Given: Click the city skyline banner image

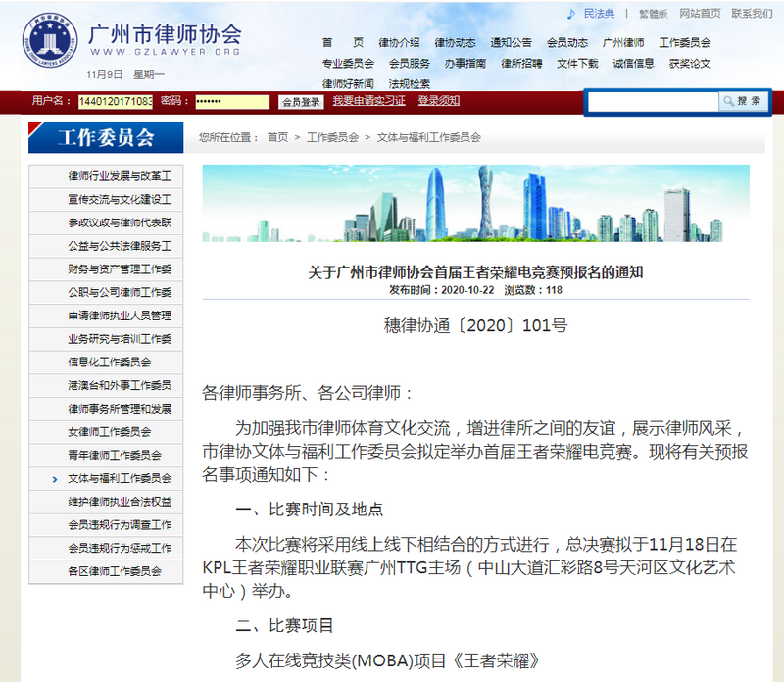Looking at the screenshot, I should (x=476, y=203).
